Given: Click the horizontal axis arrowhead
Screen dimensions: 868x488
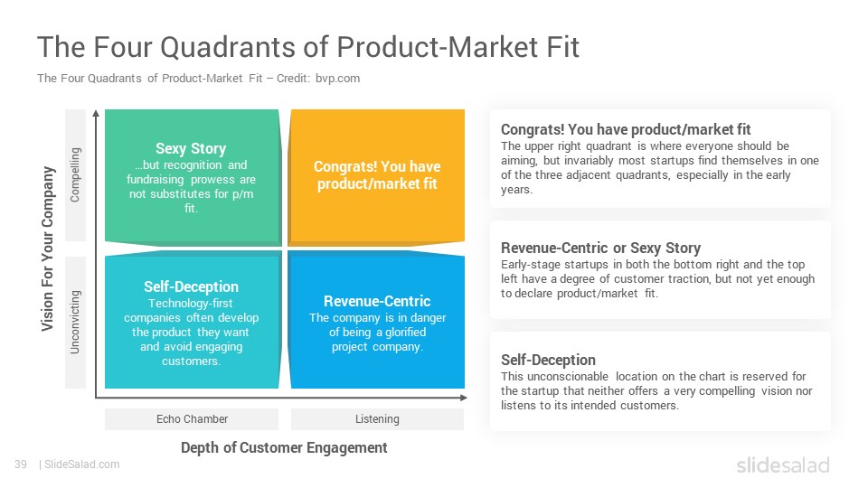Looking at the screenshot, I should tap(464, 398).
